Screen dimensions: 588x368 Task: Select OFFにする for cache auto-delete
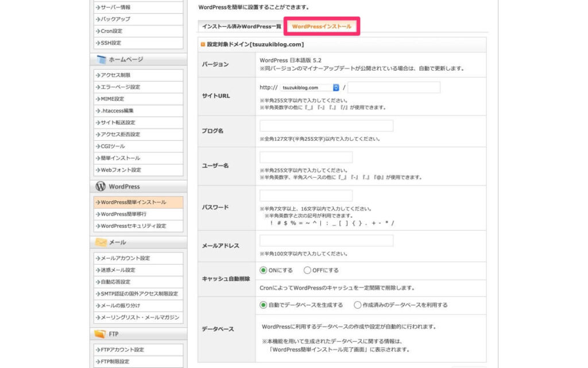click(307, 270)
